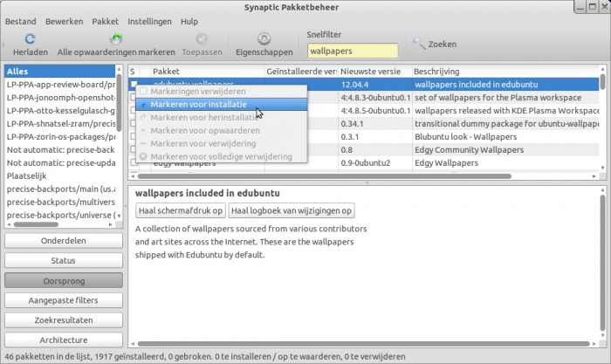Click origin list scroll-down arrow
The image size is (611, 364).
pyautogui.click(x=119, y=216)
